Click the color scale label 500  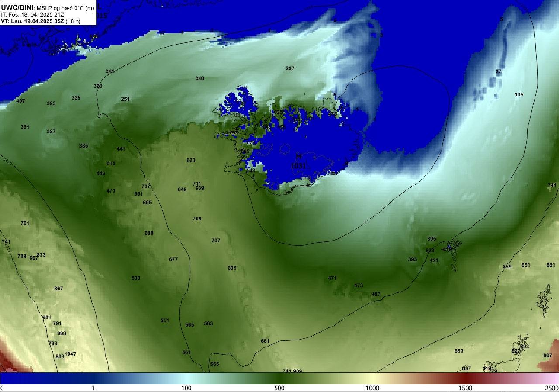[279, 388]
